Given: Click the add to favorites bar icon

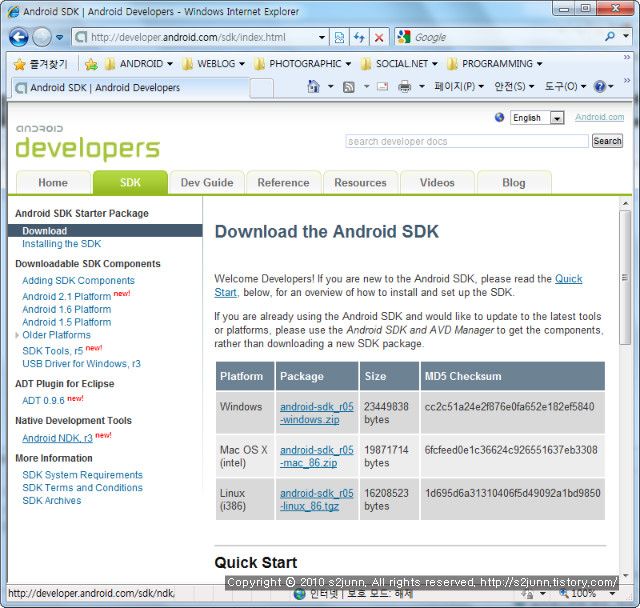Looking at the screenshot, I should (x=91, y=64).
